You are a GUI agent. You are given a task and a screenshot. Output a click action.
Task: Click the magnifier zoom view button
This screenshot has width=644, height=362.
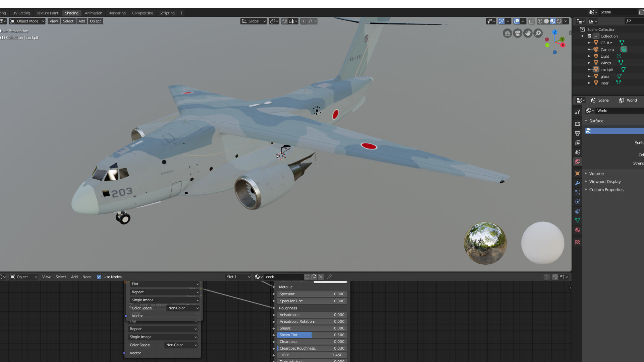[538, 33]
